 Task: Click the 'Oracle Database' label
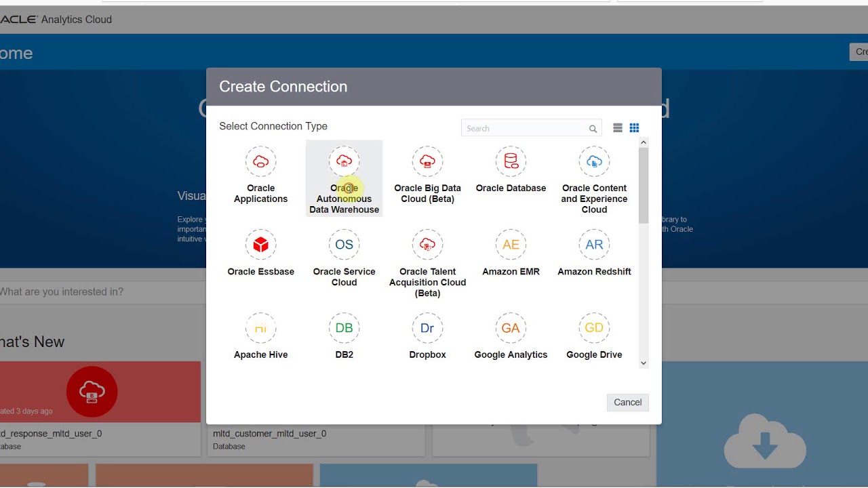coord(511,188)
